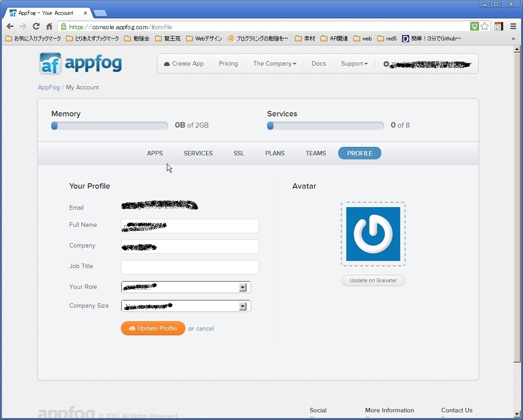Close the AppFog browser tab
The image size is (523, 420).
pyautogui.click(x=85, y=13)
